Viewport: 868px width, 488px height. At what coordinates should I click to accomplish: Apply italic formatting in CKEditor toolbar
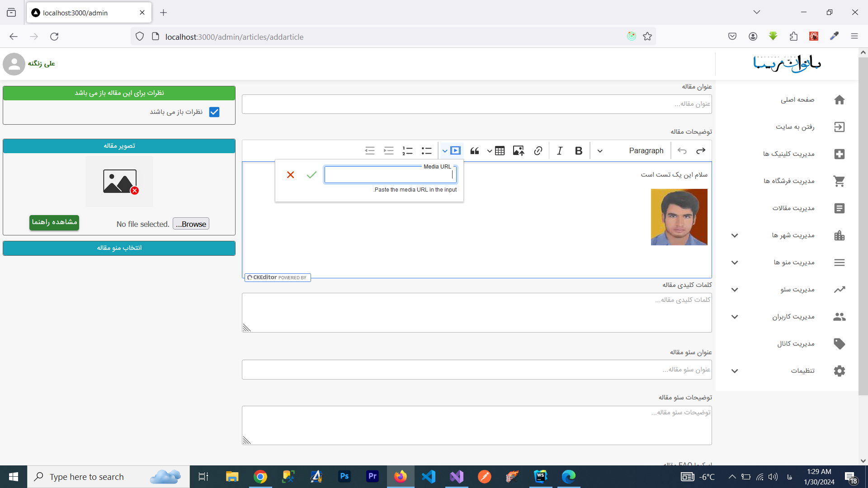(560, 151)
